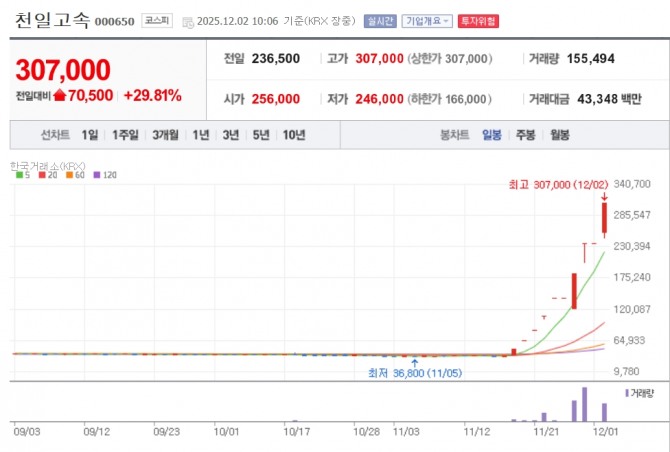
Task: Click the red up-arrow price change icon
Action: pyautogui.click(x=59, y=96)
